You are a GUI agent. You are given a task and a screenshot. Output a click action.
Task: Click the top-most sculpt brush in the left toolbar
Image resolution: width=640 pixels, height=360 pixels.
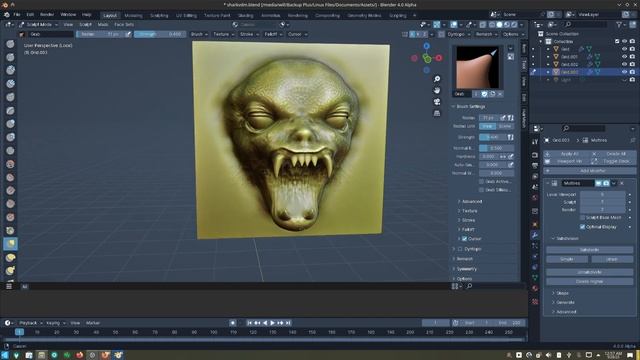click(11, 44)
